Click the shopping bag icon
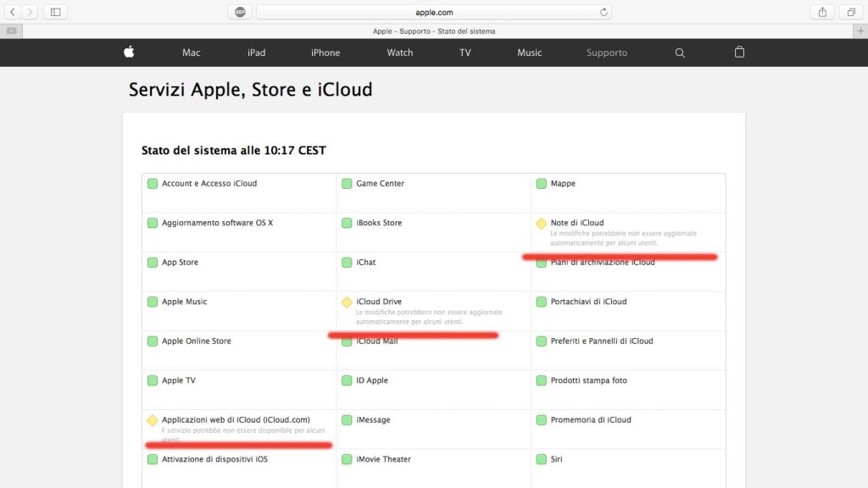868x488 pixels. tap(738, 53)
